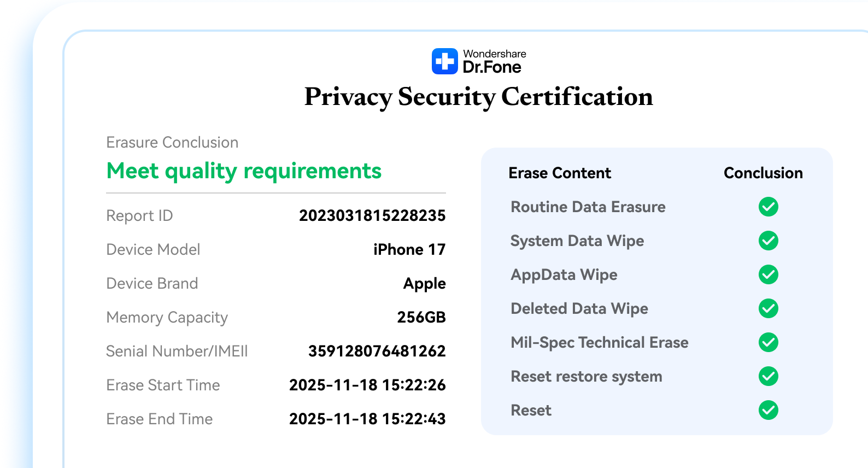Image resolution: width=868 pixels, height=468 pixels.
Task: Click the Wondershare Dr.Fone brand name text
Action: pyautogui.click(x=494, y=61)
